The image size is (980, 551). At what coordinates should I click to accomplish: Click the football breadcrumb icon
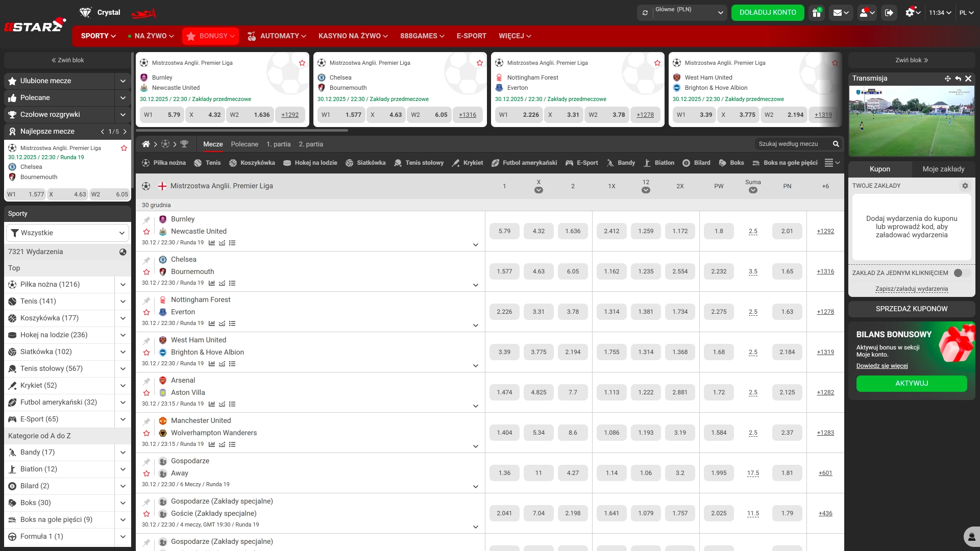click(x=165, y=144)
